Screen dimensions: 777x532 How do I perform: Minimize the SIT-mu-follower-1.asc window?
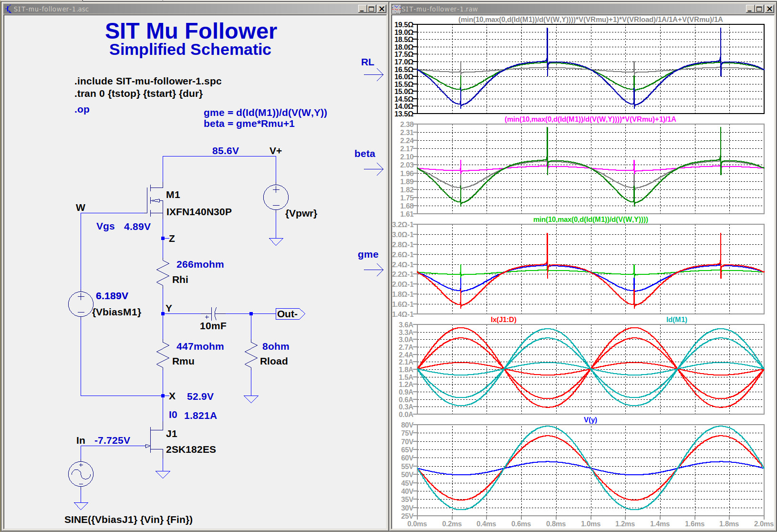point(363,9)
